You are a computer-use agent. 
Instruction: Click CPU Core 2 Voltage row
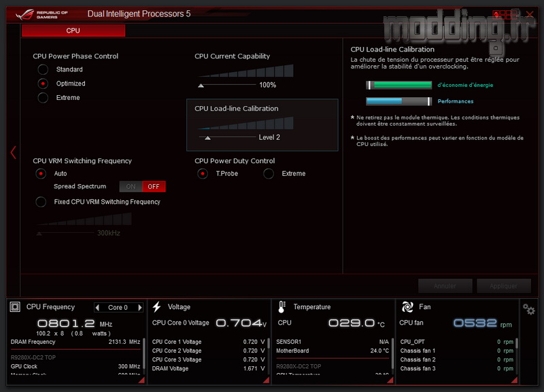[209, 351]
